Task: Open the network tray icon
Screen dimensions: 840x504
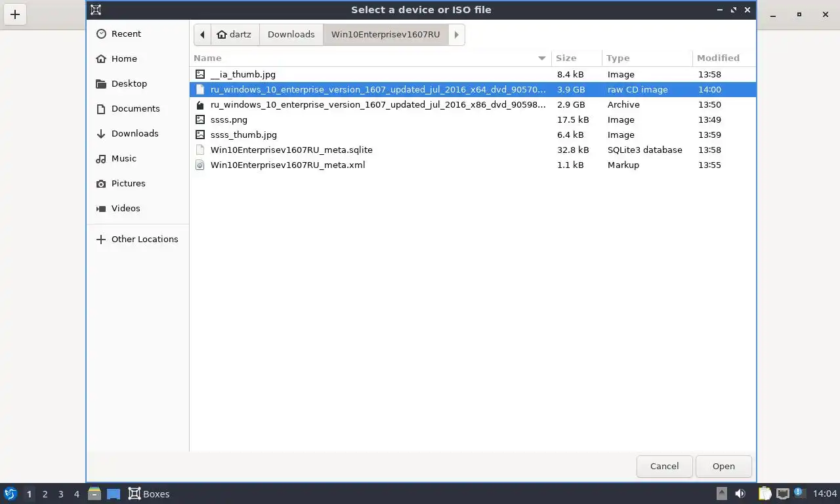Action: coord(782,493)
